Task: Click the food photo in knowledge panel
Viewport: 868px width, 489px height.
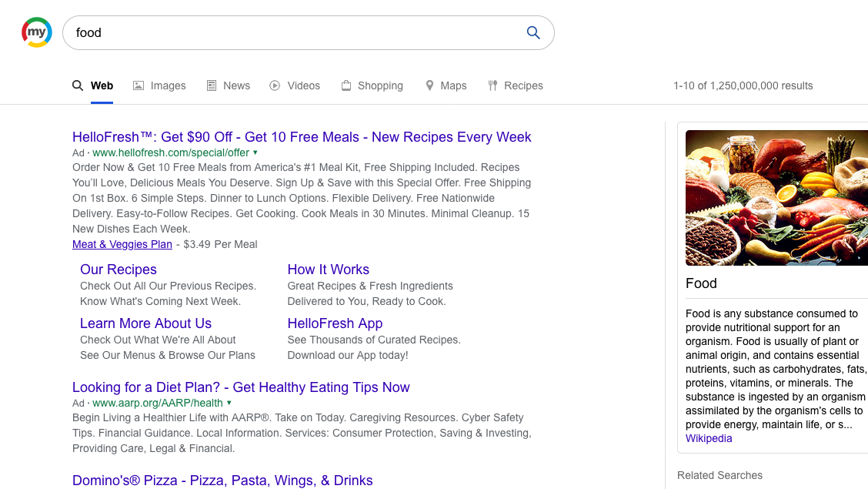Action: [776, 198]
